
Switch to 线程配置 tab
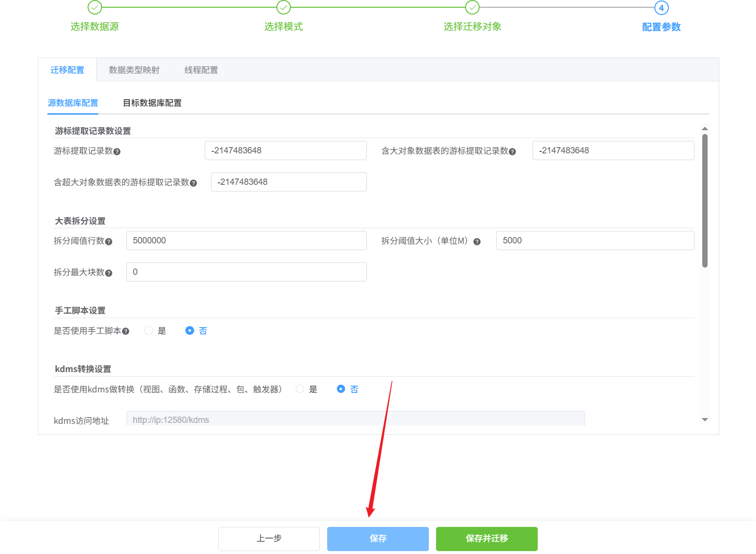tap(201, 70)
